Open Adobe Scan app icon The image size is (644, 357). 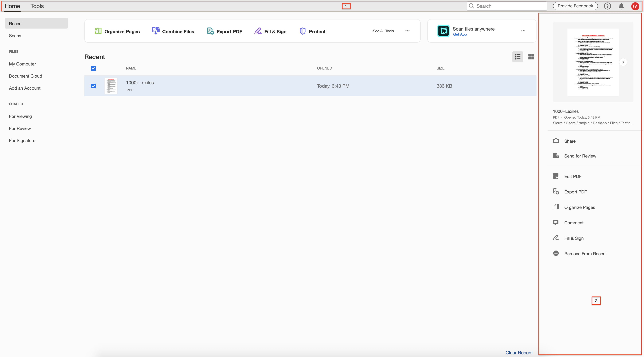point(443,31)
